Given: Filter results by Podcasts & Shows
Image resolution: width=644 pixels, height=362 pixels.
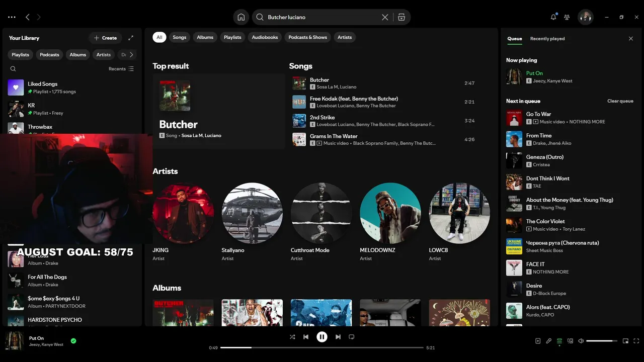Looking at the screenshot, I should coord(308,37).
